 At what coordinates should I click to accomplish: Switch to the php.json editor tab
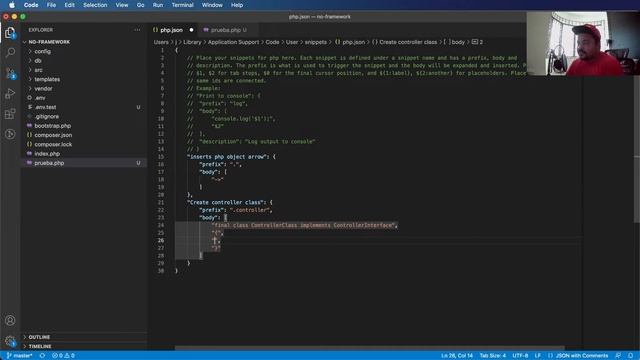point(173,30)
